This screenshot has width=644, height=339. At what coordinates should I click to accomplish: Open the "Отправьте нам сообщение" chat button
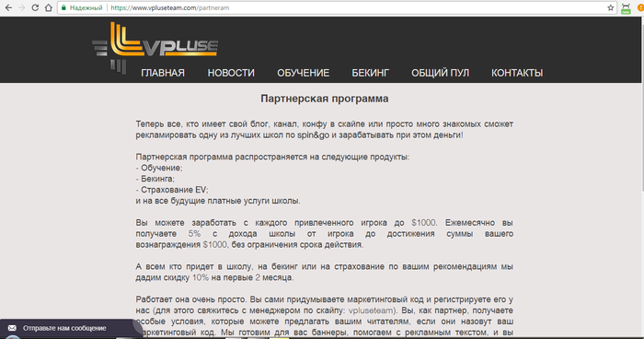coord(70,328)
